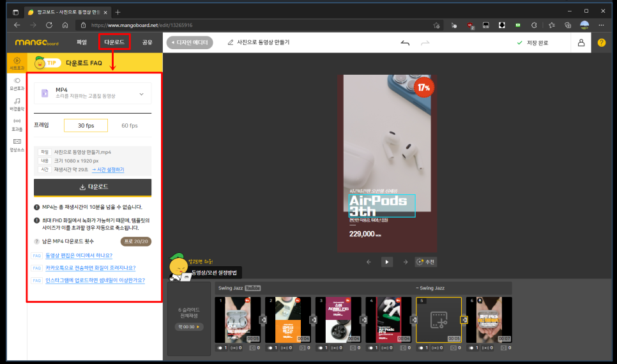The width and height of the screenshot is (617, 364).
Task: Click the help icon beside 남은 MP4 다운로드 횟수
Action: 36,241
